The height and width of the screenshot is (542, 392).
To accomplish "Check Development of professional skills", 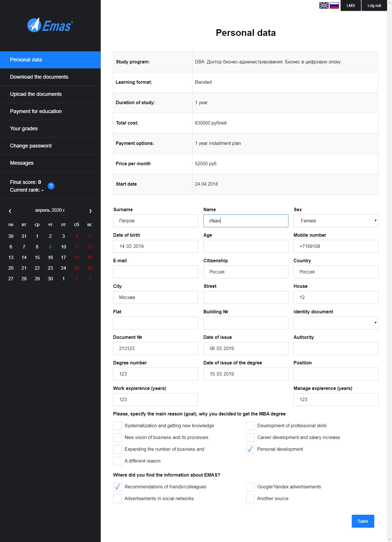I will tap(250, 426).
